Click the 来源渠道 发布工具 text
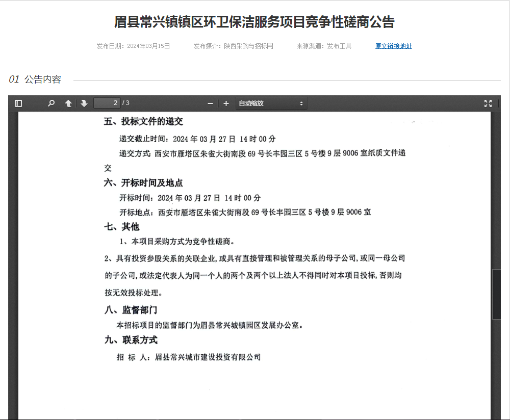The image size is (510, 420). (324, 46)
